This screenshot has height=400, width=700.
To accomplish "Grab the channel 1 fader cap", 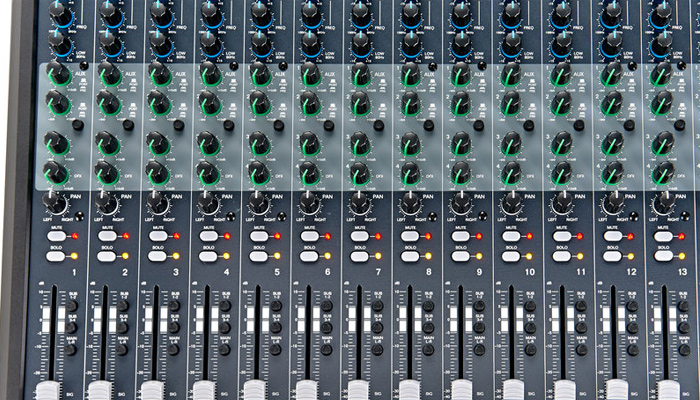I will coord(48,391).
